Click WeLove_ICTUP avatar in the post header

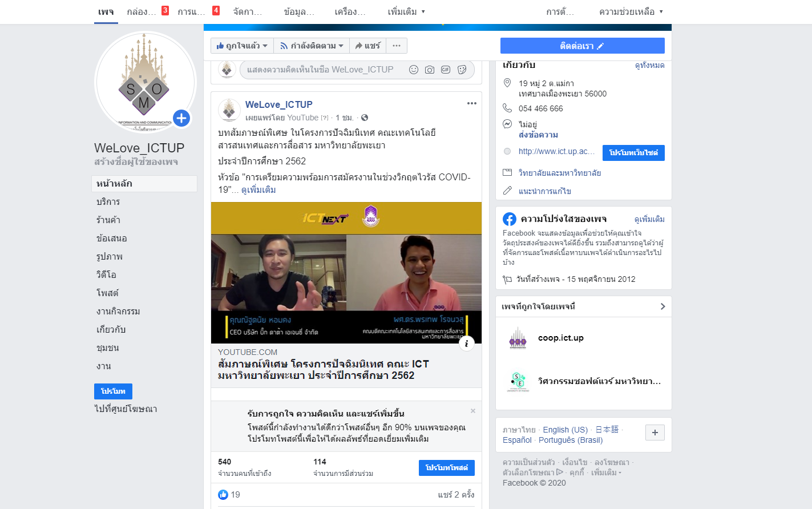[229, 110]
